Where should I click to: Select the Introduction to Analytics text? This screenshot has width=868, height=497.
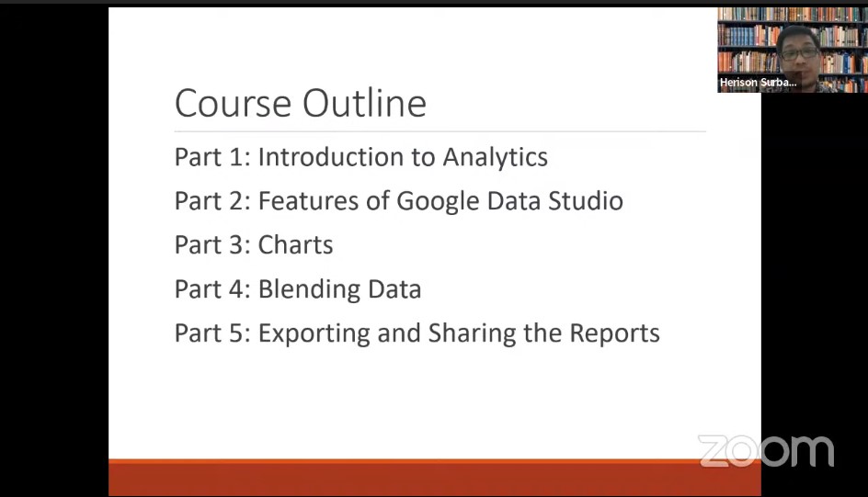tap(403, 158)
